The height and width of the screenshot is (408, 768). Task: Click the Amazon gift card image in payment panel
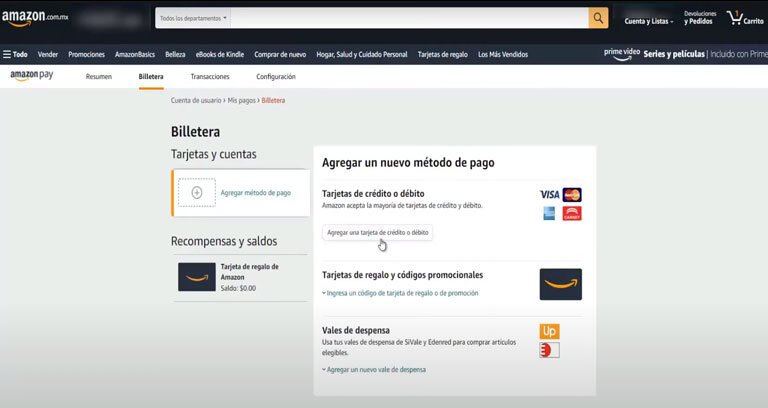[561, 284]
